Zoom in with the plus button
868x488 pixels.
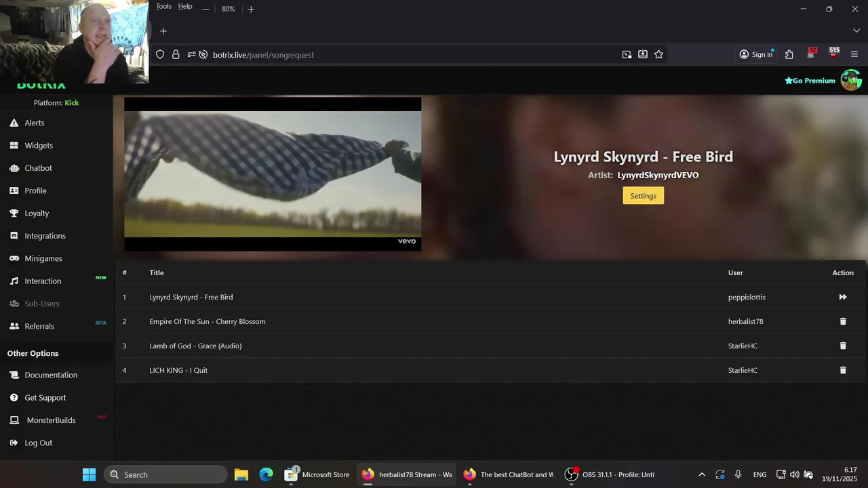tap(251, 9)
